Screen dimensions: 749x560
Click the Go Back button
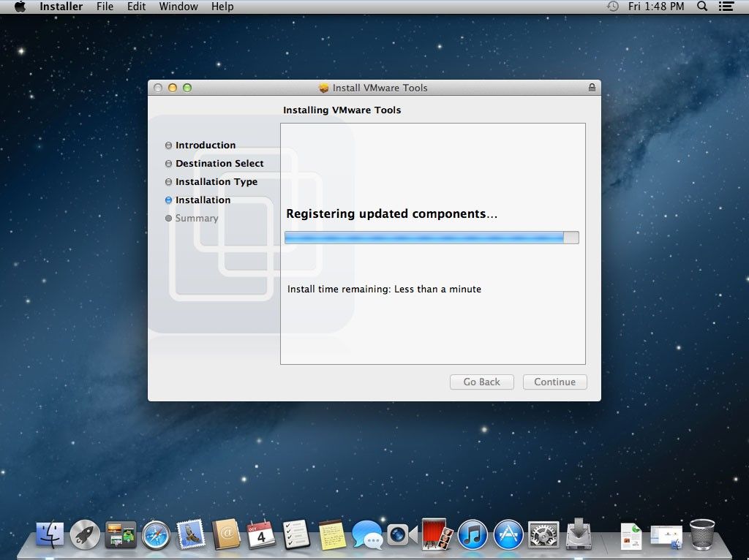click(481, 382)
